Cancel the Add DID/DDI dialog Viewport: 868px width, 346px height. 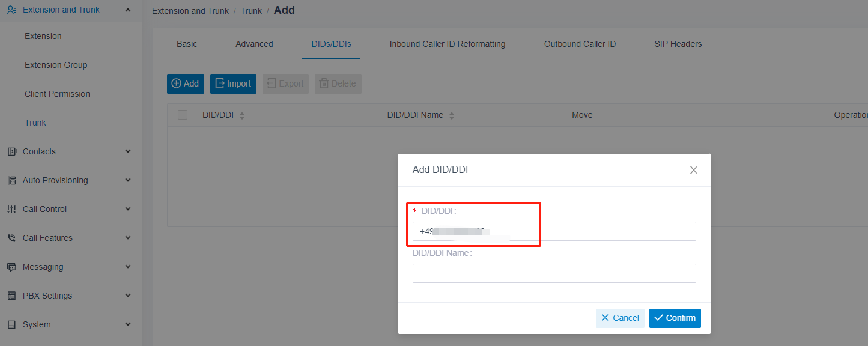620,318
